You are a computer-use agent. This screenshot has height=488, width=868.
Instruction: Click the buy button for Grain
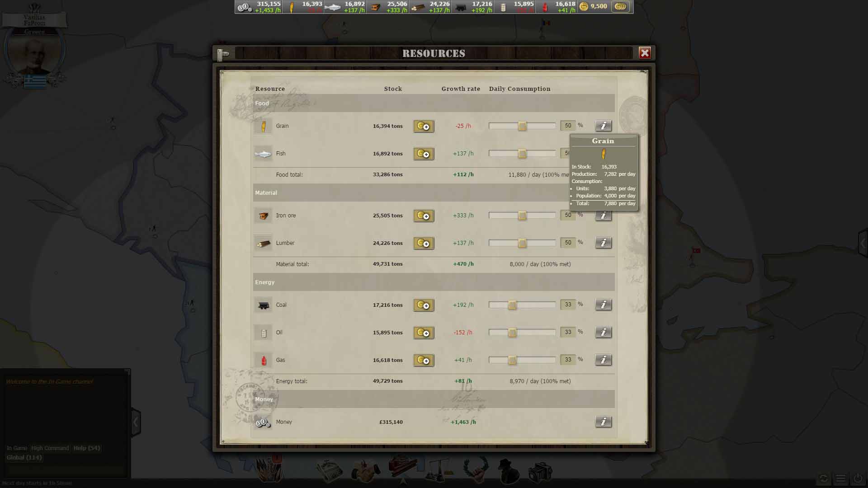[424, 126]
